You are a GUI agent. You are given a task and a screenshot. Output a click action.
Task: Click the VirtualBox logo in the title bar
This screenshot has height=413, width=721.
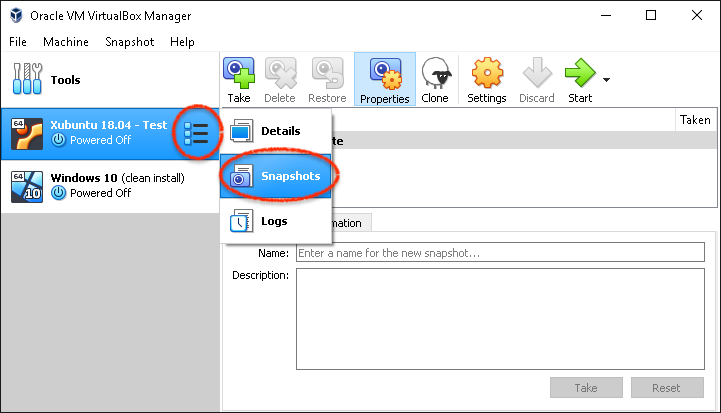pos(17,15)
